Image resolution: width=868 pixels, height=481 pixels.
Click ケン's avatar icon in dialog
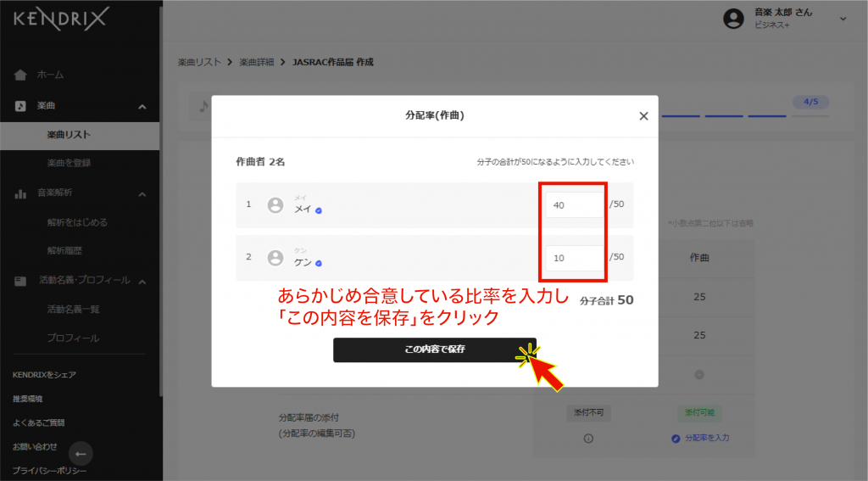[275, 258]
